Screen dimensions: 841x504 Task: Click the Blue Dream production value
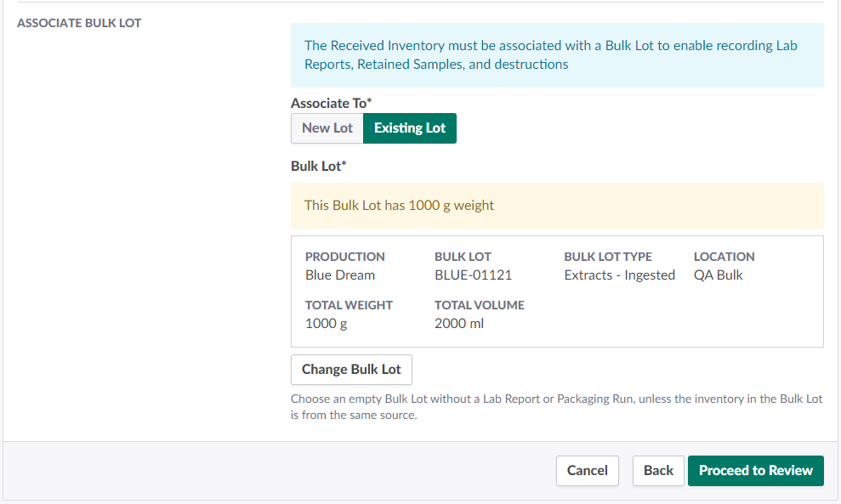pyautogui.click(x=340, y=275)
